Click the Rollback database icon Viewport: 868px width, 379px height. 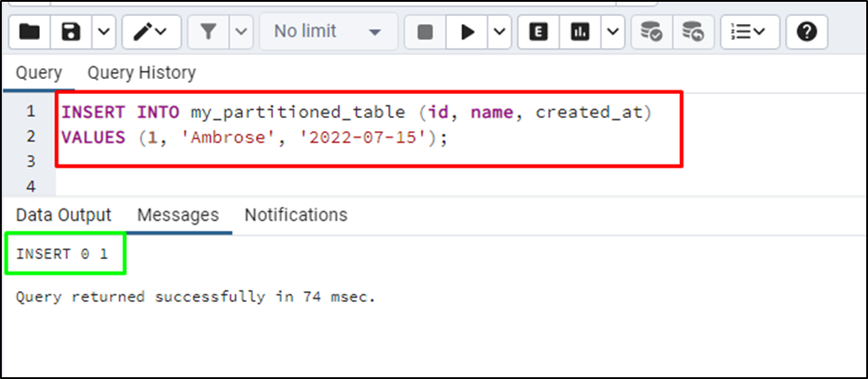(x=693, y=32)
